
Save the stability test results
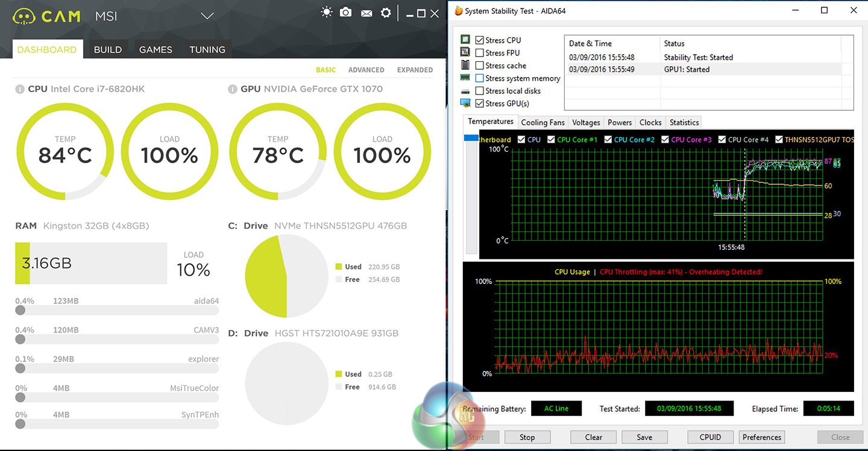(x=644, y=437)
